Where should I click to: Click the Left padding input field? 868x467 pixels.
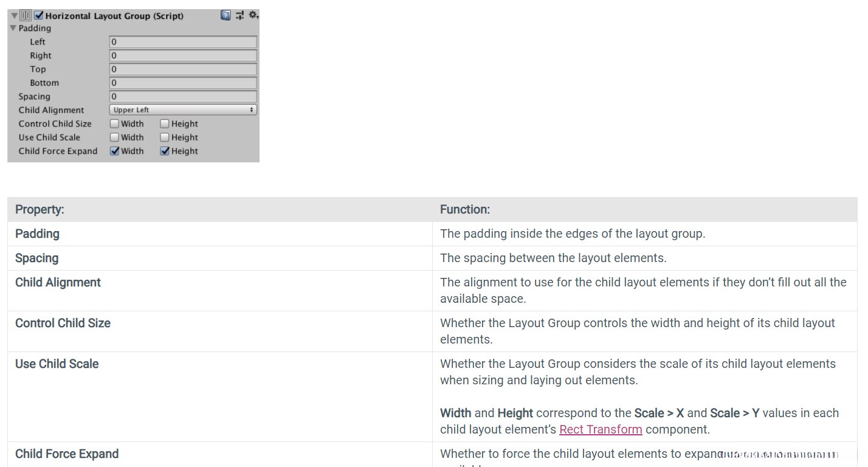pyautogui.click(x=183, y=42)
